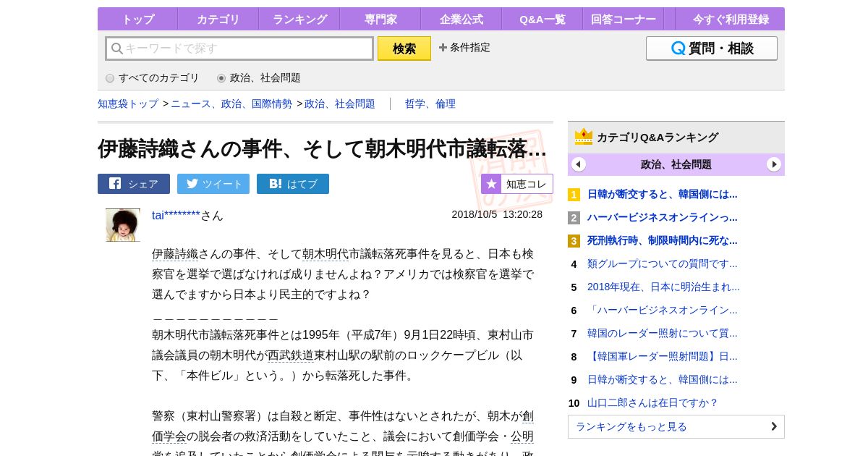This screenshot has height=456, width=868.
Task: Open rank 3 死刑執行時 link
Action: [x=663, y=240]
